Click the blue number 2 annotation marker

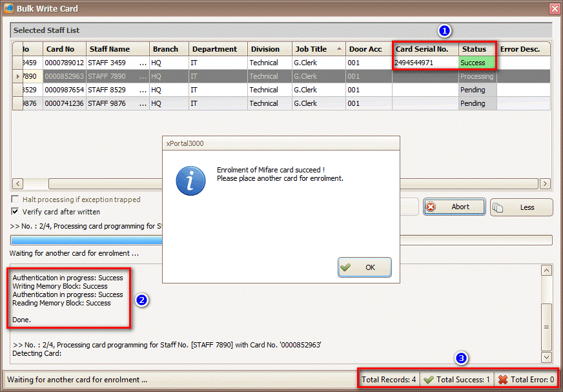pos(143,300)
